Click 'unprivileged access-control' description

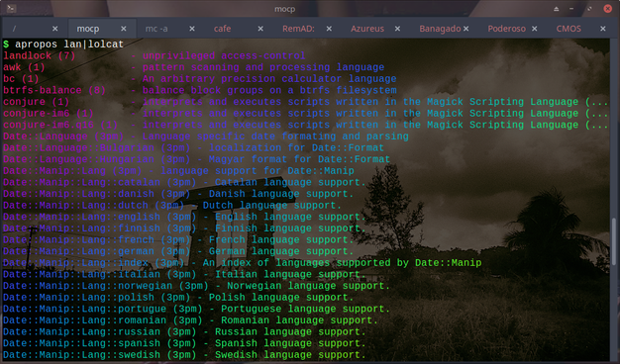[224, 55]
